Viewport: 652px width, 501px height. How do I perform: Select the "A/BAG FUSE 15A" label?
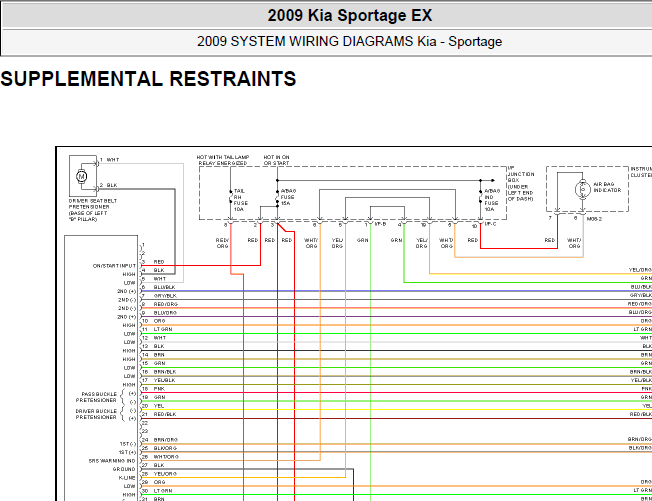click(288, 197)
